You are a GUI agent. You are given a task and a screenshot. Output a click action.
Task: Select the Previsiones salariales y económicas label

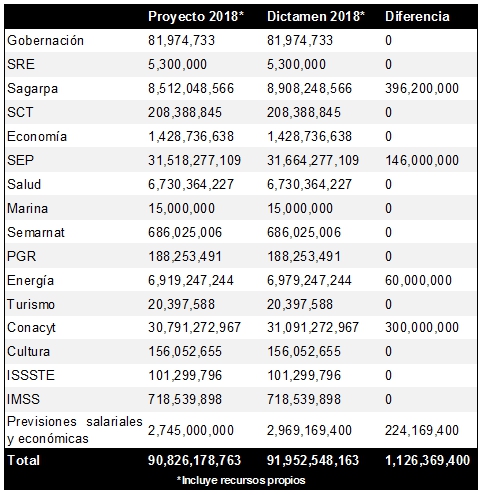[75, 430]
